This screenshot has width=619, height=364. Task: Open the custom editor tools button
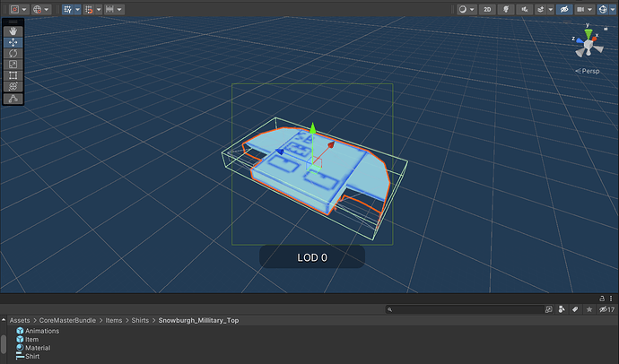pyautogui.click(x=13, y=99)
